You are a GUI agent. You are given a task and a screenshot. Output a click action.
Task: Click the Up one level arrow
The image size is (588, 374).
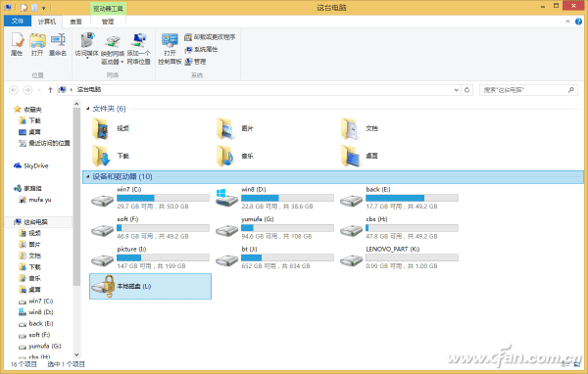coord(50,90)
